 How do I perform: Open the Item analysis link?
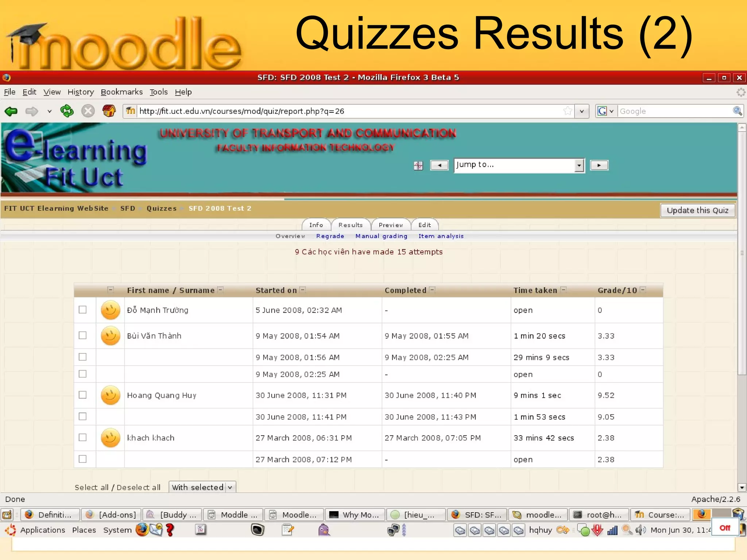[441, 236]
